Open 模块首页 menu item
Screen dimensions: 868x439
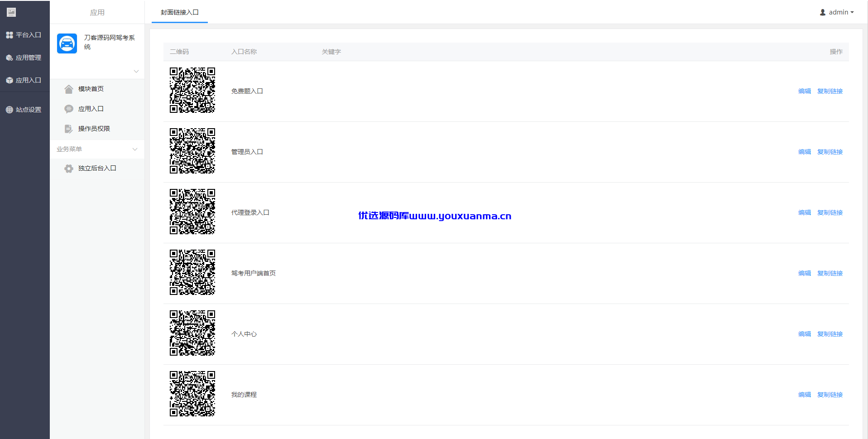pyautogui.click(x=97, y=89)
